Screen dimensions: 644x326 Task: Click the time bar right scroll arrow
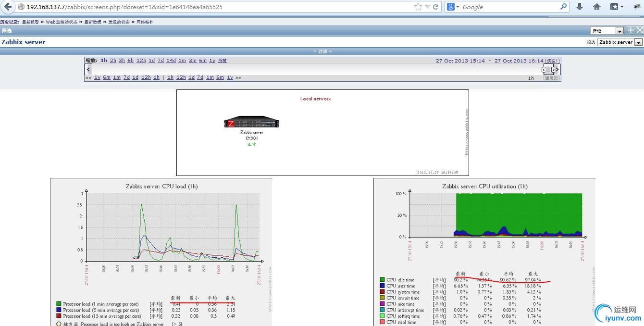point(557,70)
